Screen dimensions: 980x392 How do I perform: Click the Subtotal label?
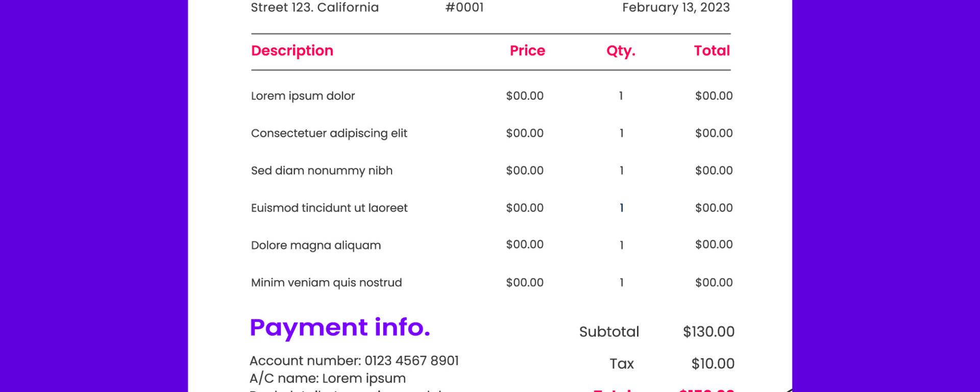(609, 332)
